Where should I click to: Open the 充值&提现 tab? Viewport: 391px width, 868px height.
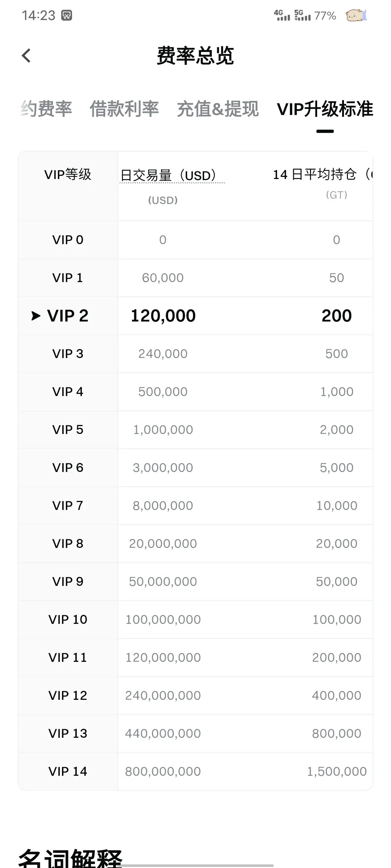(218, 109)
